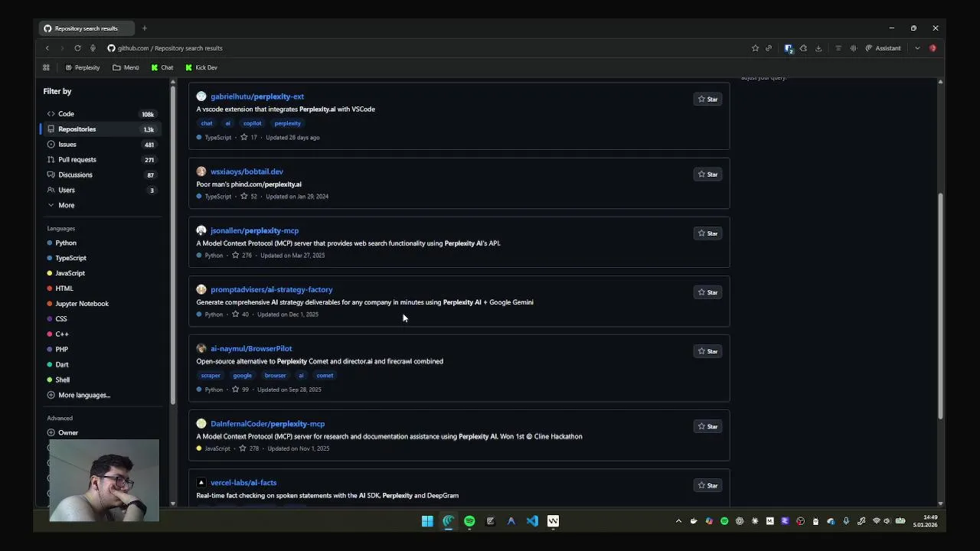This screenshot has height=551, width=980.
Task: Click the page vertical scrollbar
Action: (x=940, y=306)
